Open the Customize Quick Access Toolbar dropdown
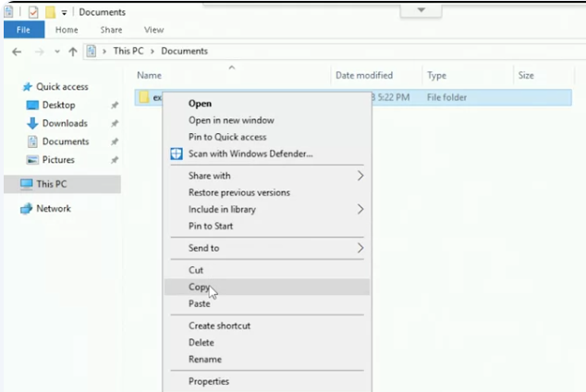 tap(65, 13)
